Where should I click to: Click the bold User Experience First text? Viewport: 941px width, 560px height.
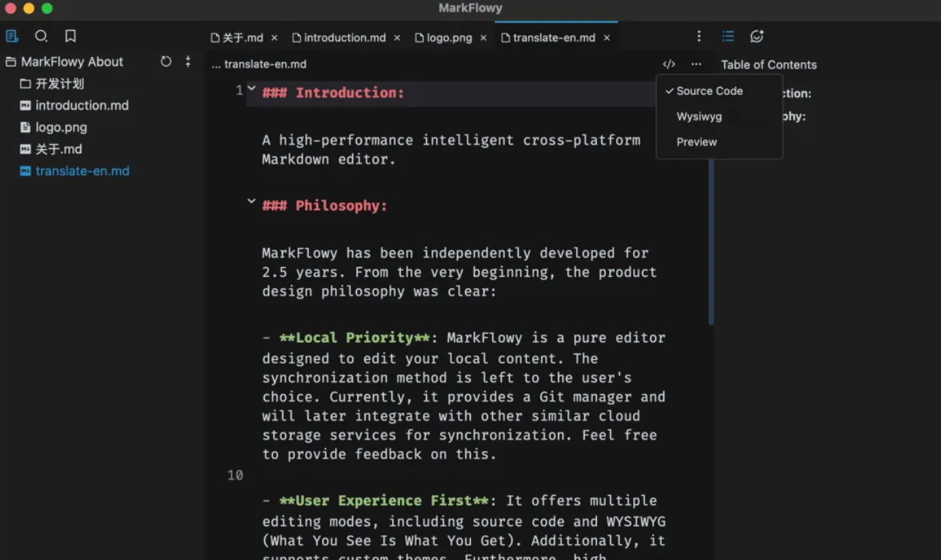click(384, 501)
